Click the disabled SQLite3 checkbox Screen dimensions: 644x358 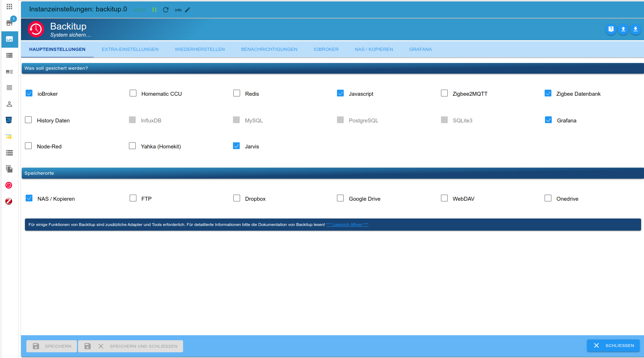[445, 120]
